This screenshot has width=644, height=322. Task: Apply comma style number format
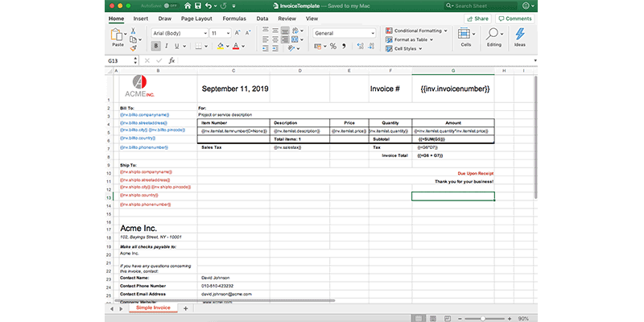(x=345, y=47)
